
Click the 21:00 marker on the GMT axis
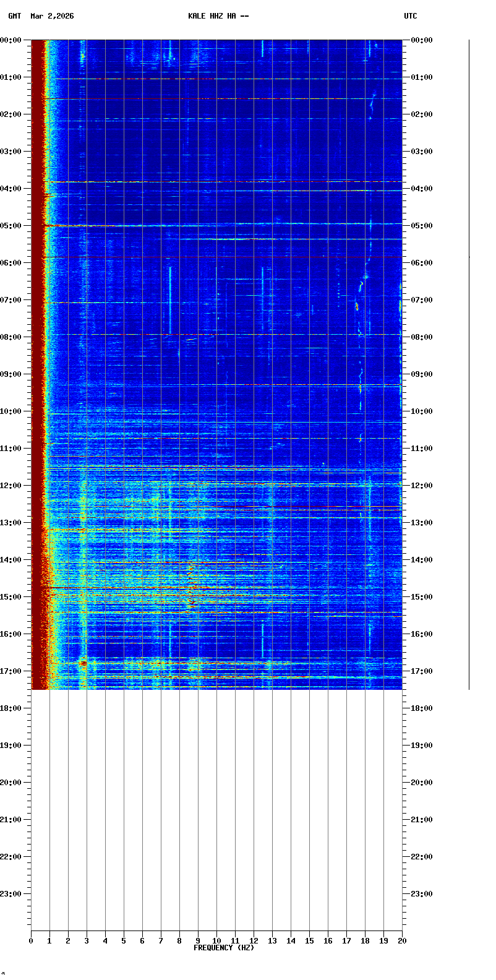[11, 820]
